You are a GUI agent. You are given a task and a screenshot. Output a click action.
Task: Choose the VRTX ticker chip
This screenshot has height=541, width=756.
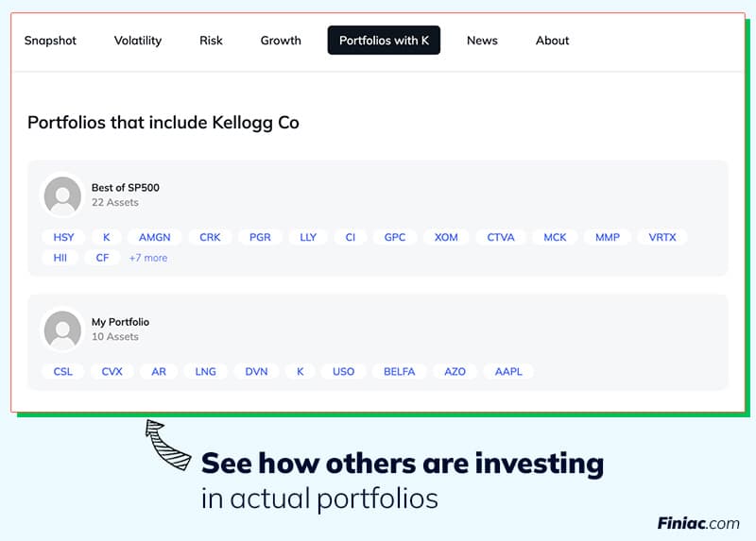coord(662,237)
